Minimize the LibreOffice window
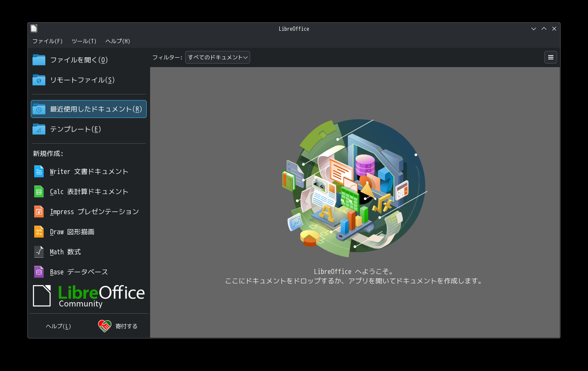 [x=534, y=29]
